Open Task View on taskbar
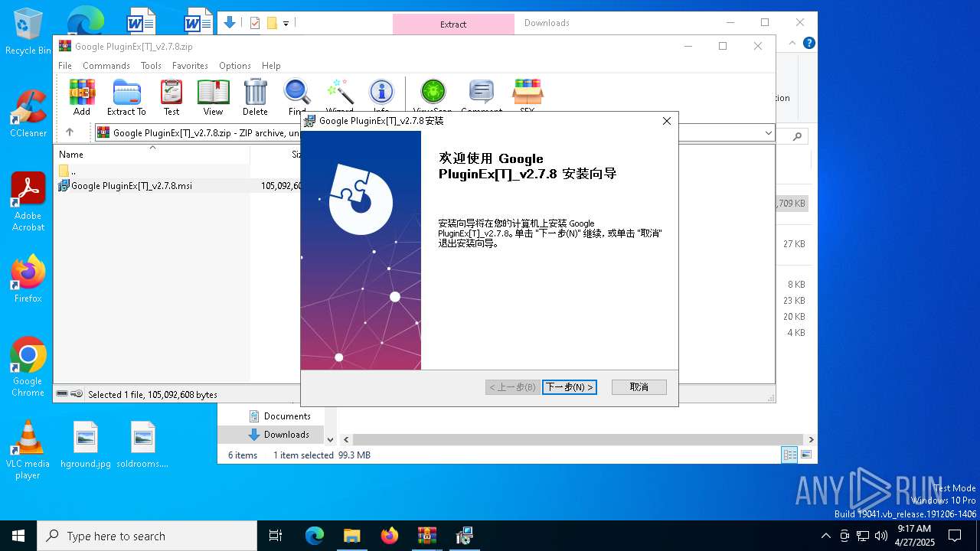The height and width of the screenshot is (551, 980). (x=276, y=536)
